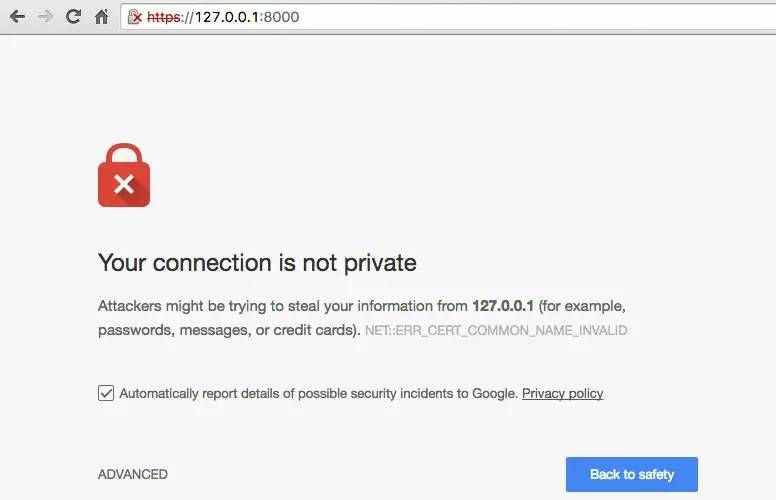Click the large red padlock warning icon

pos(124,175)
